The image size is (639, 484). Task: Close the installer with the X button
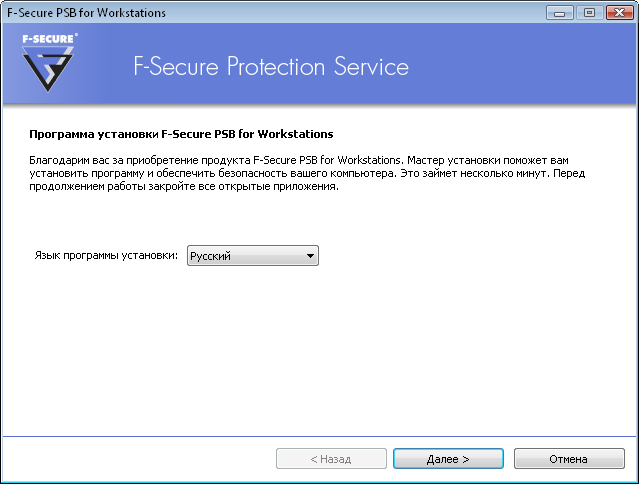(617, 12)
